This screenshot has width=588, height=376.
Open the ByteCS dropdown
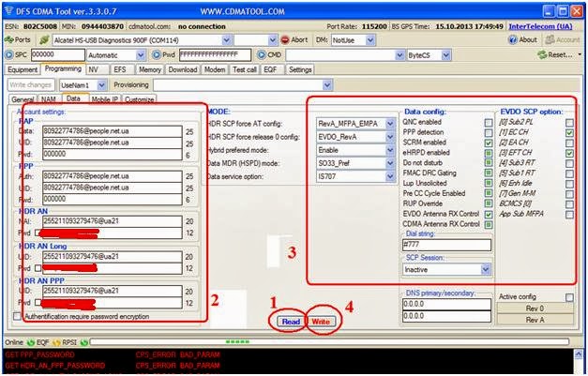point(445,55)
